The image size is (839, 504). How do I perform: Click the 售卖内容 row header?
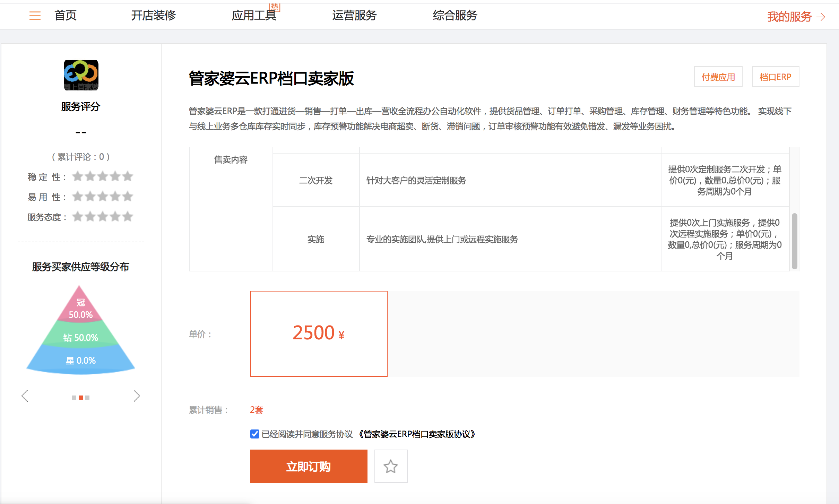click(231, 159)
